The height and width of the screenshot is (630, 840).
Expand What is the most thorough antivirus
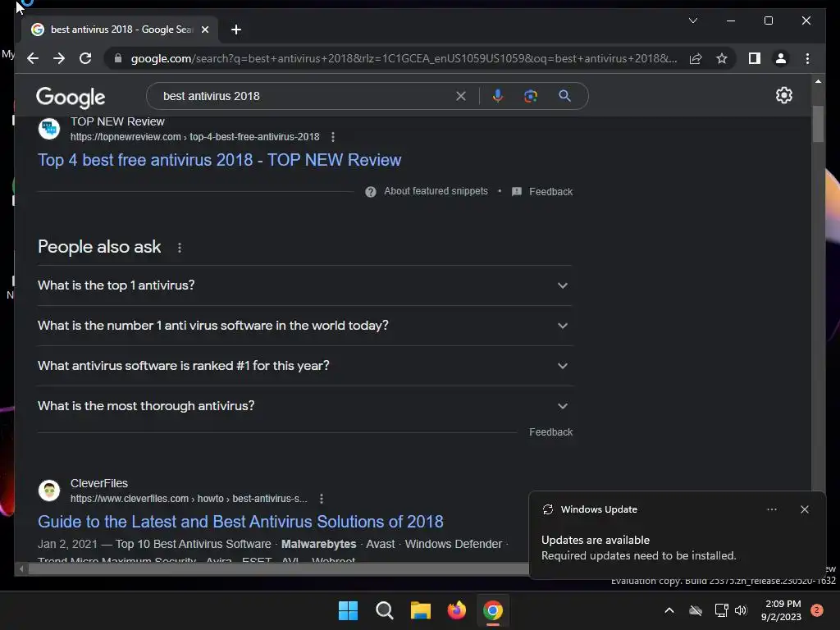point(304,406)
